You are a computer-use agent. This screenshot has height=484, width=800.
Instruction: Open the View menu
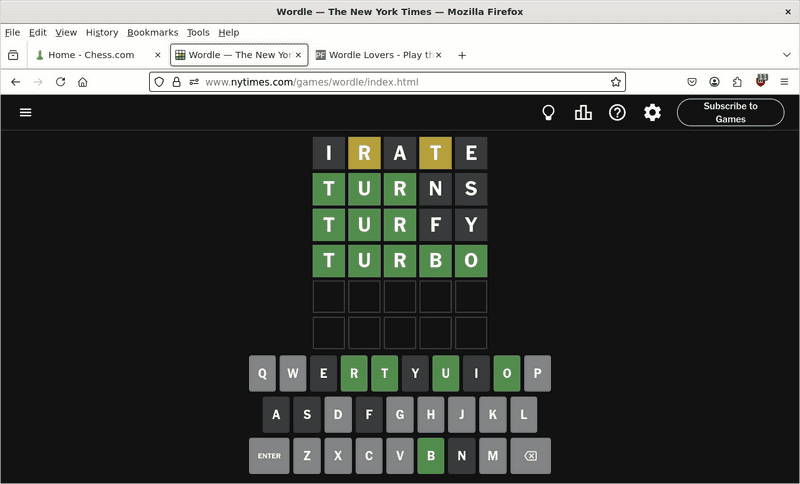66,32
